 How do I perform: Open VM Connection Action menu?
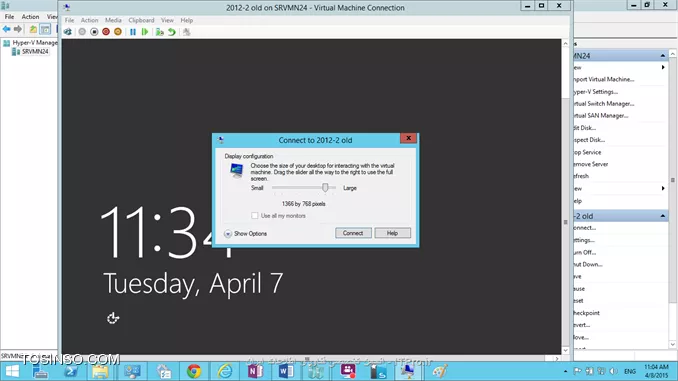pos(90,20)
